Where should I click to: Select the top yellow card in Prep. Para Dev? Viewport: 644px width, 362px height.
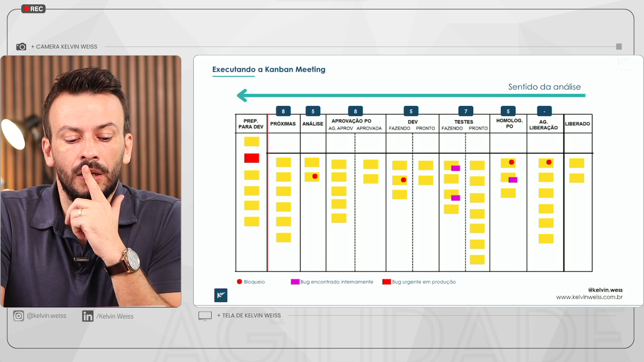pos(252,141)
